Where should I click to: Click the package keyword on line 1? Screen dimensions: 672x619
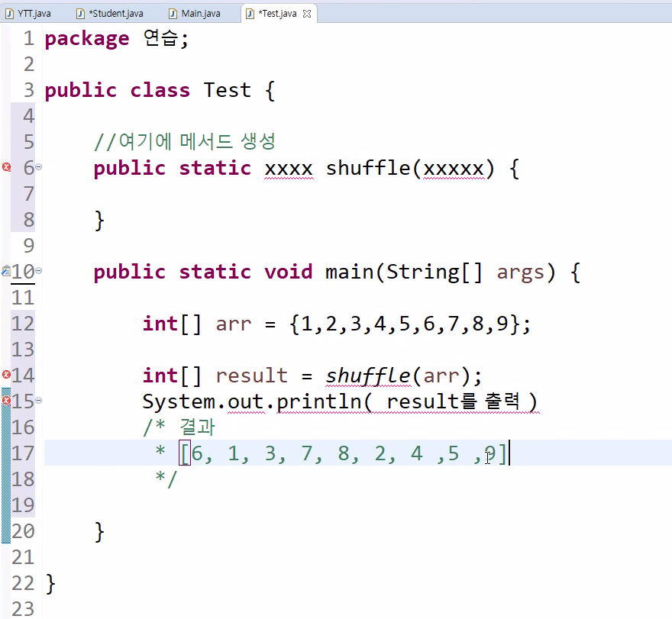tap(86, 40)
